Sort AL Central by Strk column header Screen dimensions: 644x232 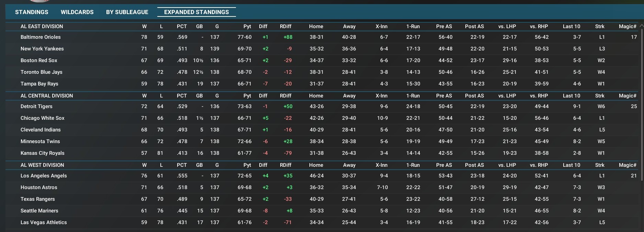pos(600,96)
